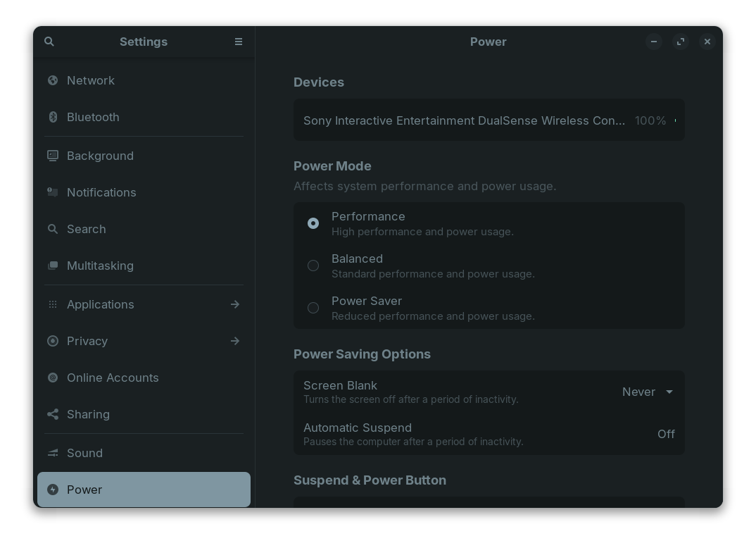Click the search magnifier icon in Settings header
Viewport: 756px width, 548px height.
tap(49, 42)
